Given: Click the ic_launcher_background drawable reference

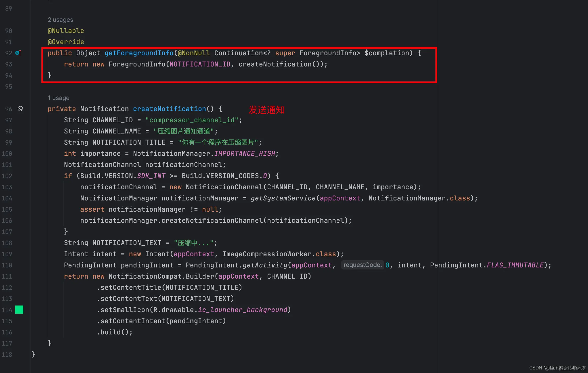Looking at the screenshot, I should coord(242,310).
